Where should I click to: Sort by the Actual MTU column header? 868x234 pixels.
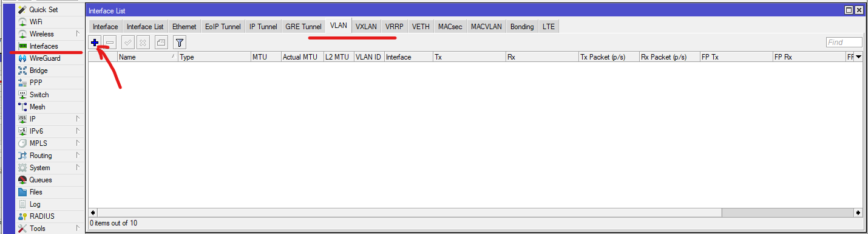(302, 57)
